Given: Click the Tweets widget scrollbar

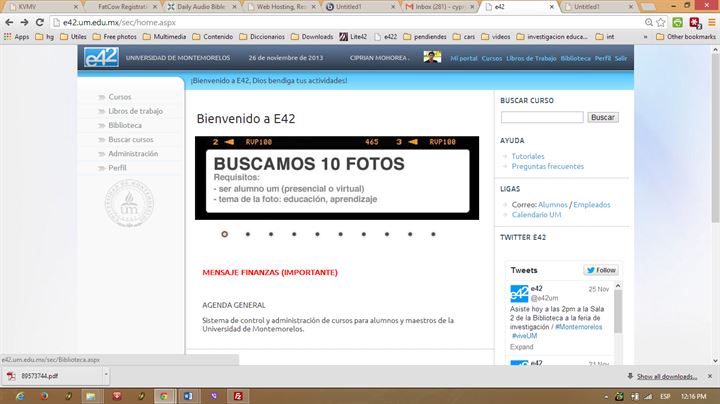Looking at the screenshot, I should pos(618,312).
